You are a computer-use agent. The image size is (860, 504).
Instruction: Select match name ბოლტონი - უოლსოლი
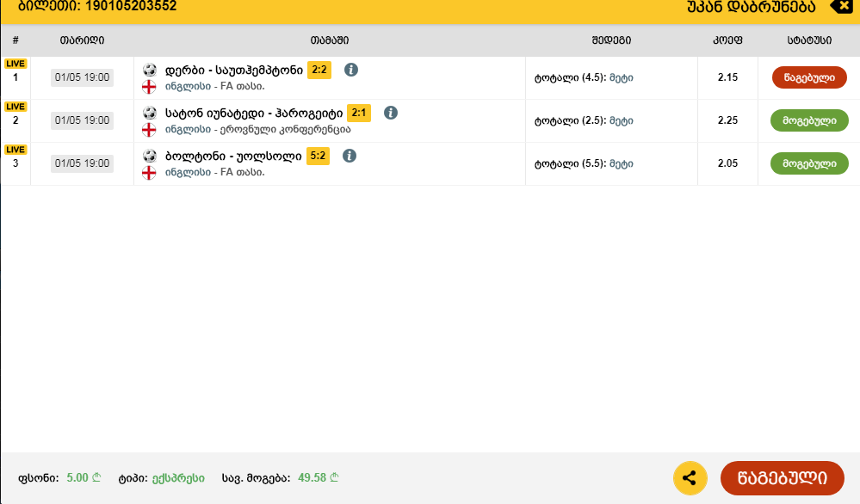click(233, 157)
